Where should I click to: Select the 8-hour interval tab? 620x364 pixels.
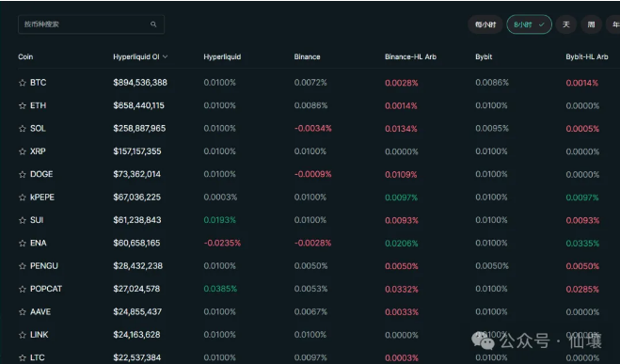[x=529, y=24]
